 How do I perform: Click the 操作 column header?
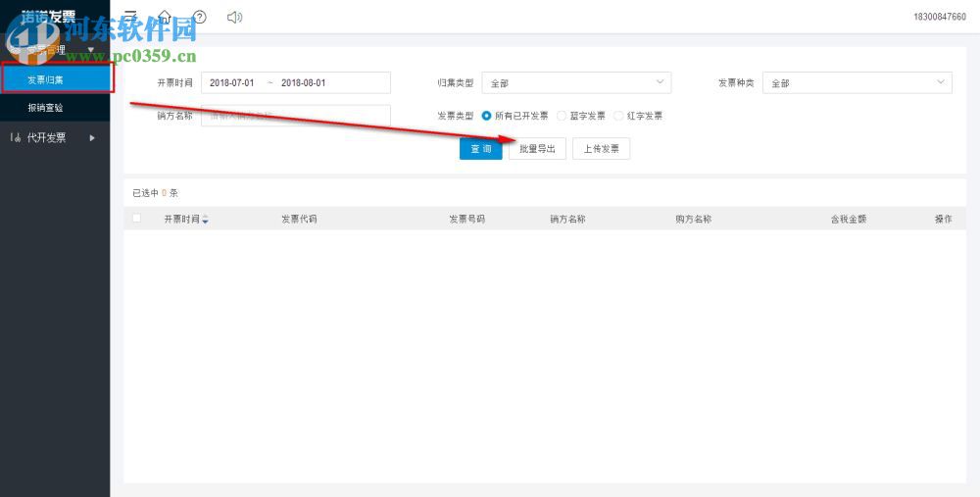[x=943, y=220]
